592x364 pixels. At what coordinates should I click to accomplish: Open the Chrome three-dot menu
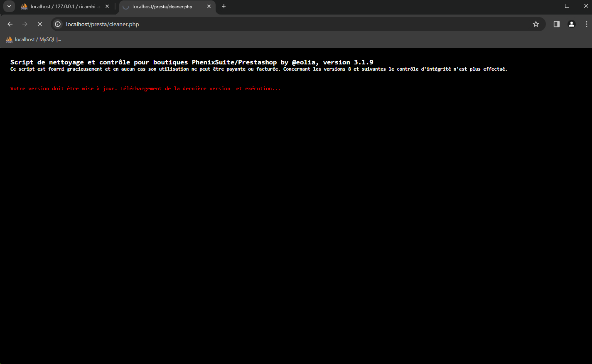tap(586, 24)
